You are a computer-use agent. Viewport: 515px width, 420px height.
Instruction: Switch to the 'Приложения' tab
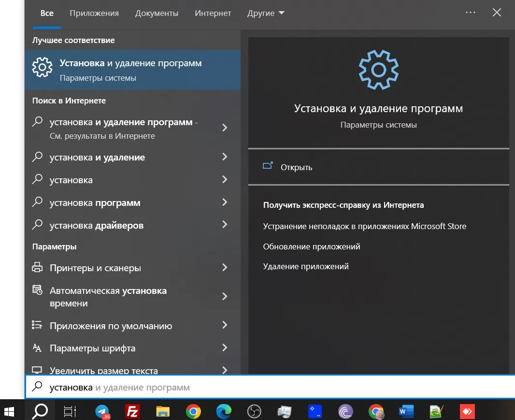click(94, 13)
